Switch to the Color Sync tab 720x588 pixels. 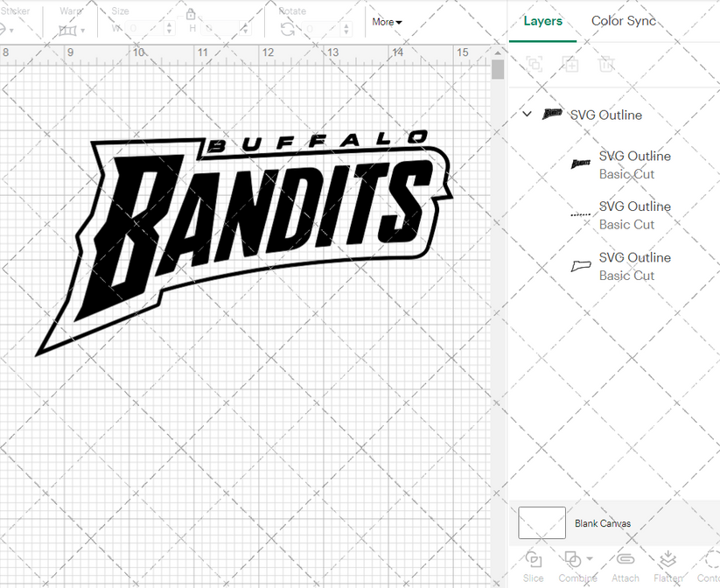(x=624, y=21)
